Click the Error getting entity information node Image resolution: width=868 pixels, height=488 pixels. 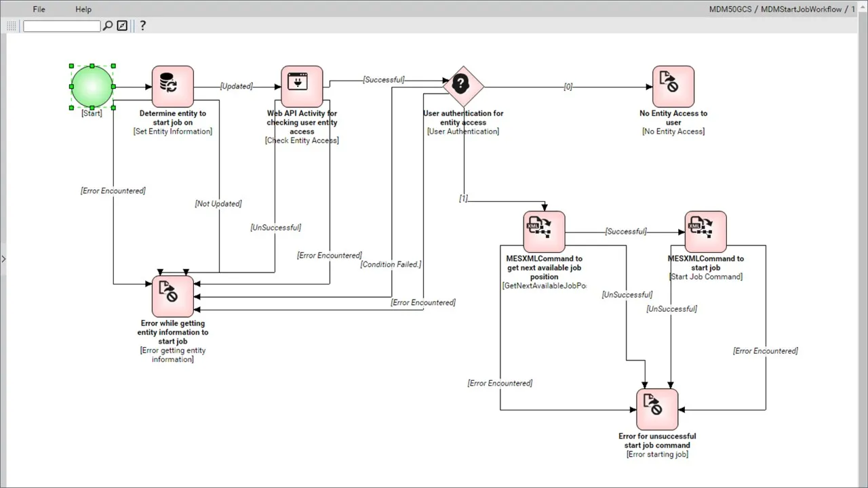(x=172, y=295)
